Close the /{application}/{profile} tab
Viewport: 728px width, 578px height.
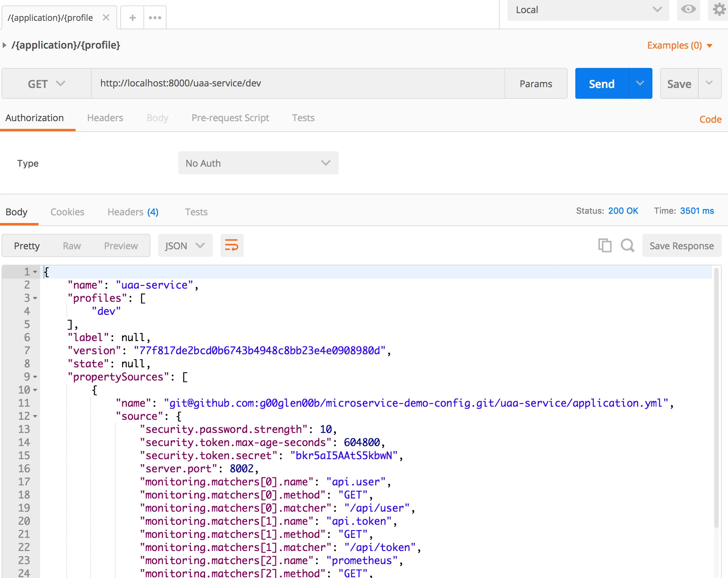click(x=106, y=18)
